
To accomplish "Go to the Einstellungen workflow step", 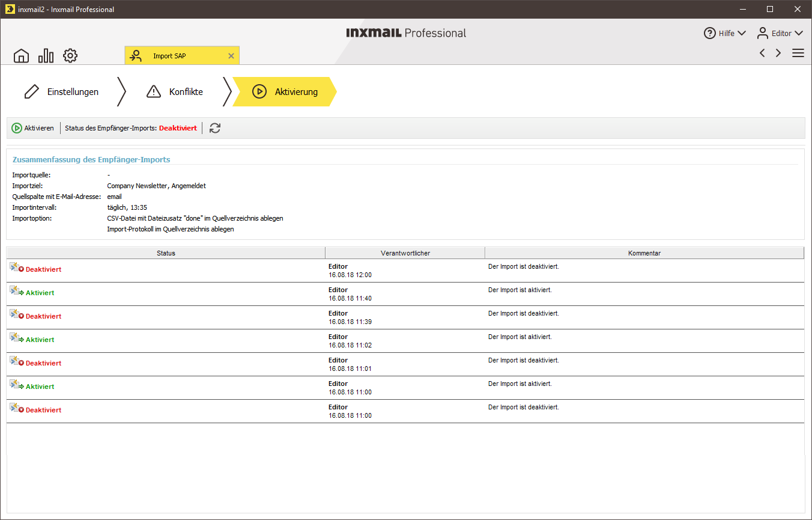I will 61,92.
